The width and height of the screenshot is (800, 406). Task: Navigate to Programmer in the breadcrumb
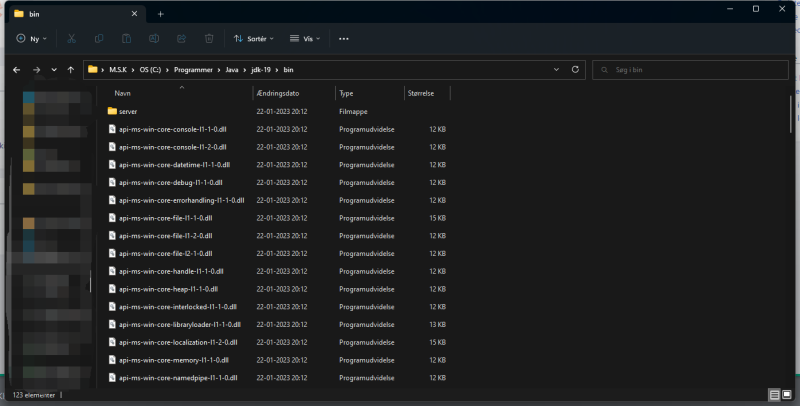(193, 70)
